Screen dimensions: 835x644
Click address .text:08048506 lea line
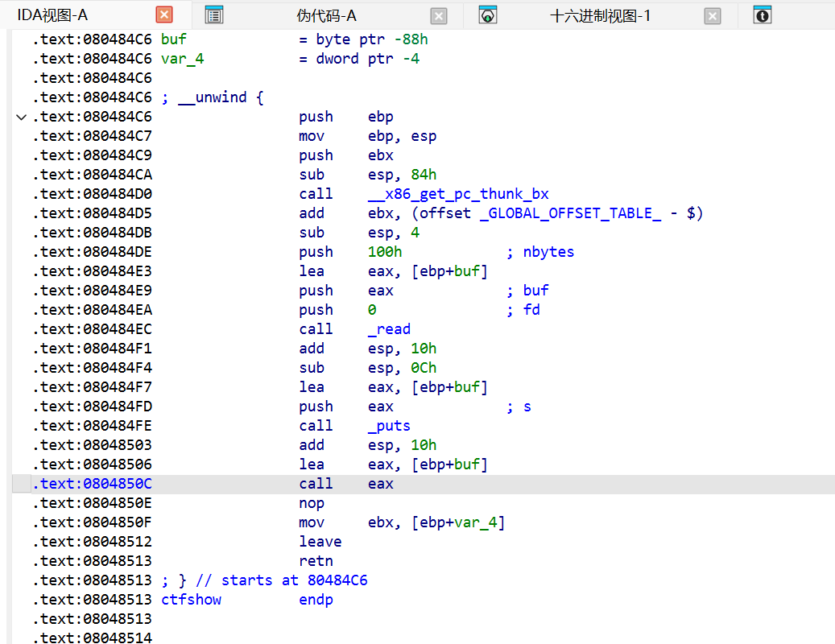tap(92, 464)
